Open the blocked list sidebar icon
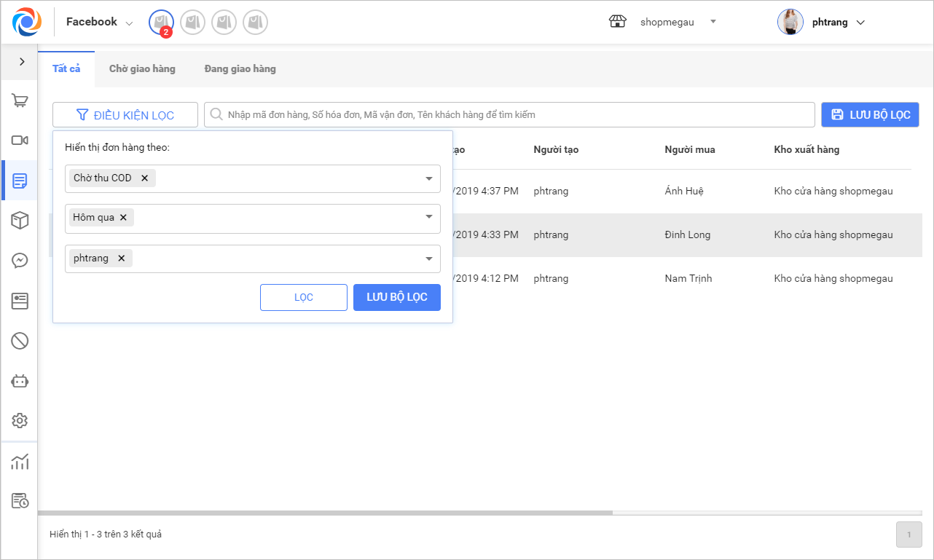The image size is (934, 560). (20, 340)
